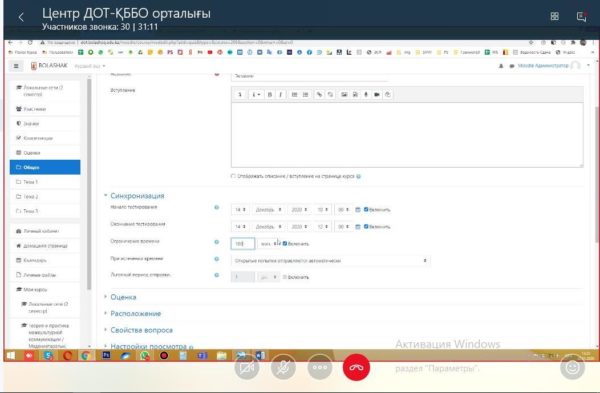Open the Bolashak site logo link
Screen dimensions: 600x393
pos(49,65)
